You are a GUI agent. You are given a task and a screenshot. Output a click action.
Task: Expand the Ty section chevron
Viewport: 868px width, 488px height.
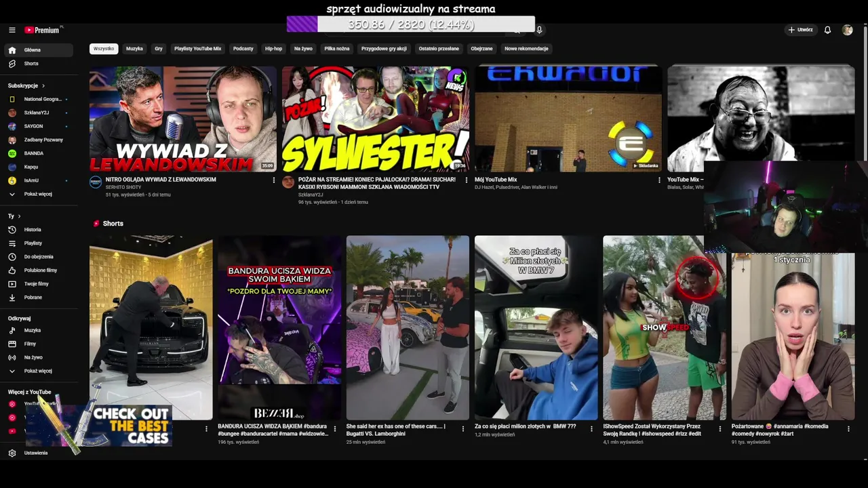pos(19,216)
